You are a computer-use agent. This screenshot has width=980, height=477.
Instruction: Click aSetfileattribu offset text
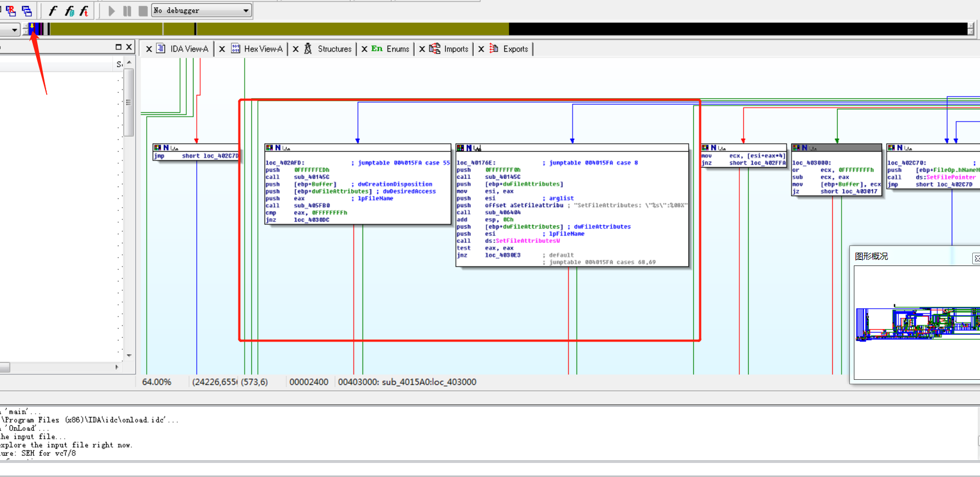point(536,205)
